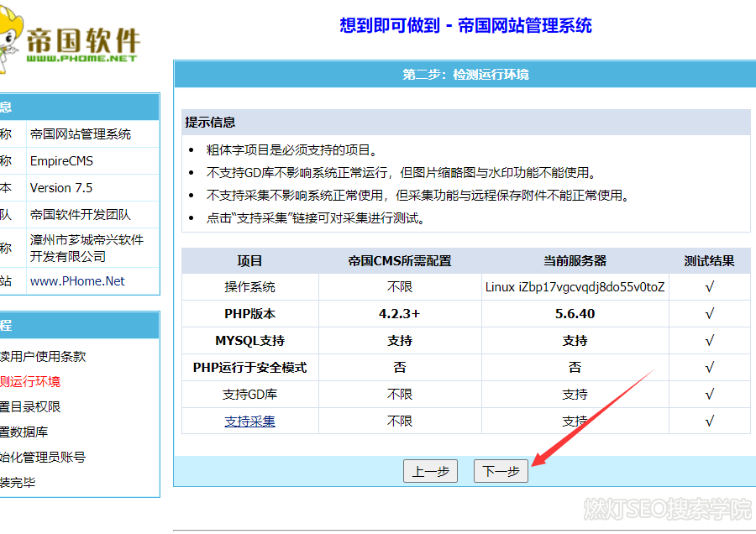Screen dimensions: 756x534
Task: Click the check mark in MYSQL支持 row
Action: [x=709, y=341]
